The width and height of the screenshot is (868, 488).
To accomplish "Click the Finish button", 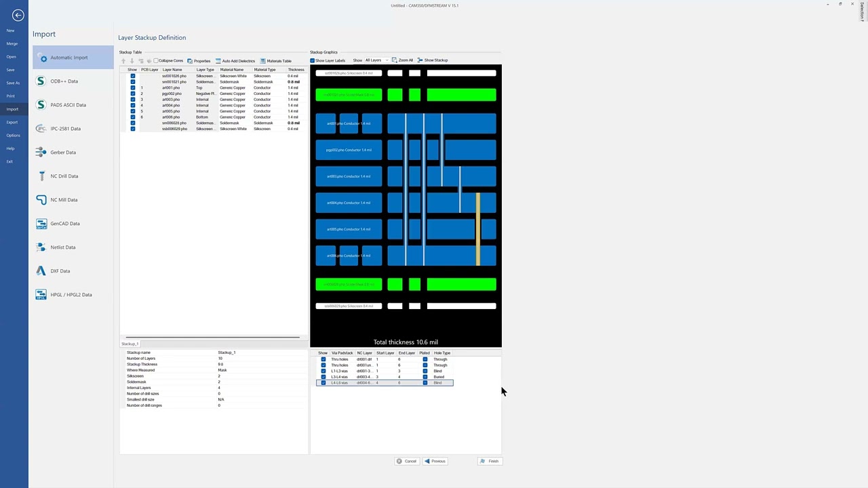I will click(x=490, y=461).
